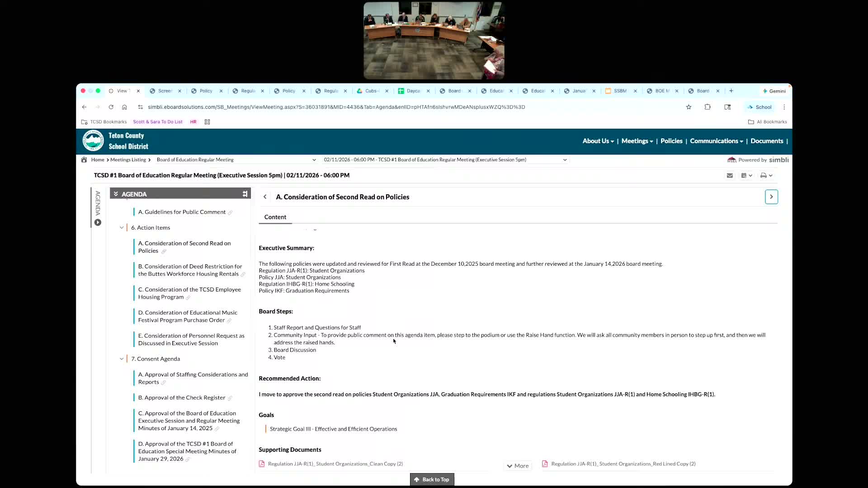Viewport: 868px width, 488px height.
Task: Click the agenda panel pin icon
Action: click(245, 194)
